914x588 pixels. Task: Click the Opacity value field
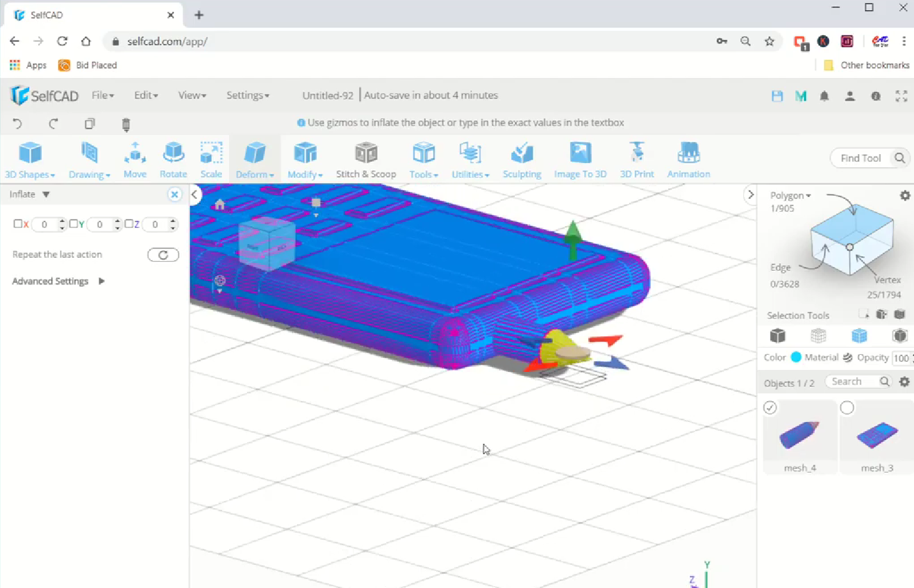point(903,358)
